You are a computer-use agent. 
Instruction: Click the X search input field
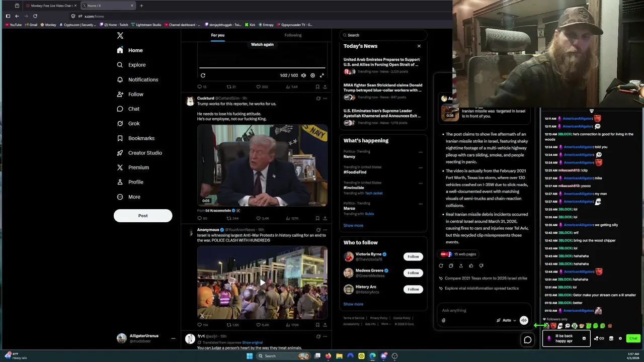click(383, 35)
